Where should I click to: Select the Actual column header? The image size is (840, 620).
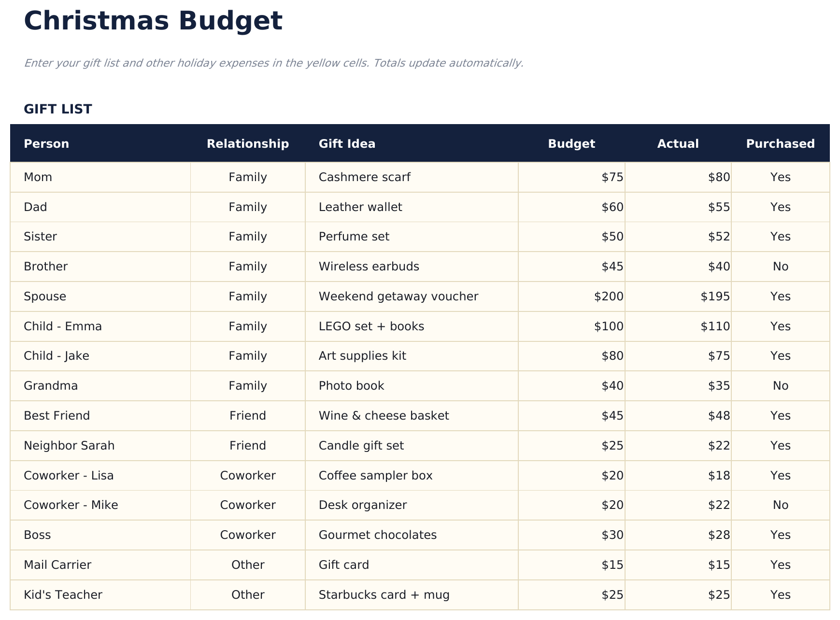point(678,143)
